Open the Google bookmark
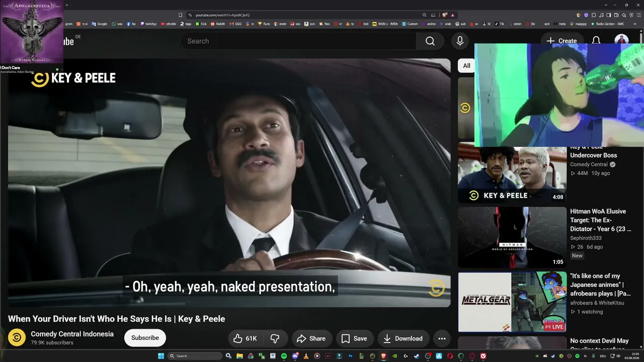 99,24
